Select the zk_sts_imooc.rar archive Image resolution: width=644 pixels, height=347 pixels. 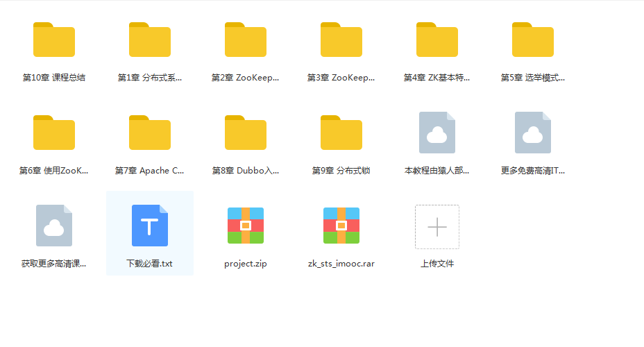(341, 226)
